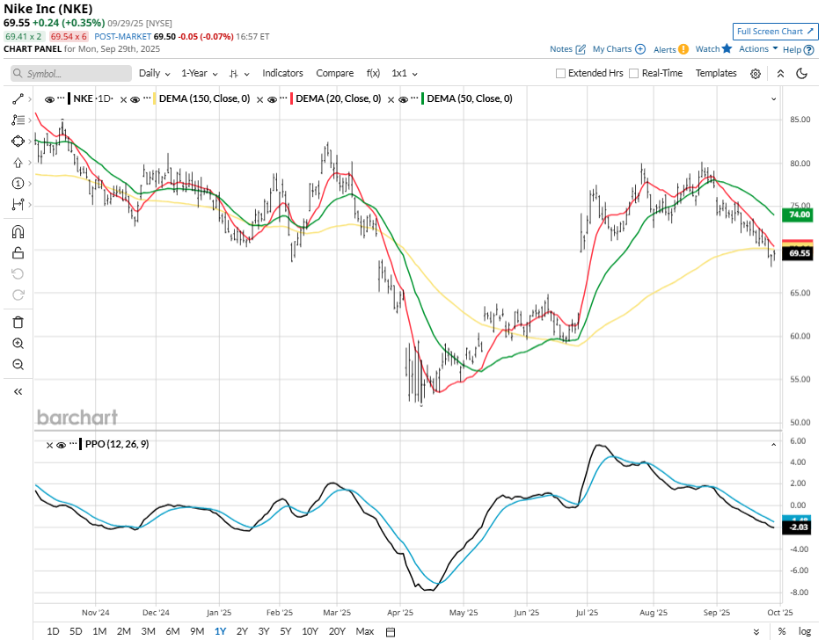Open the Compare menu
This screenshot has width=840, height=640.
335,73
